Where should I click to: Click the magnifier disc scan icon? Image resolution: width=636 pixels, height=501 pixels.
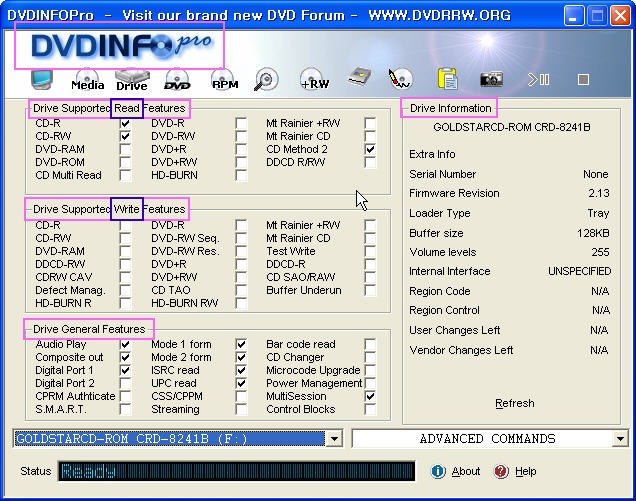coord(266,80)
